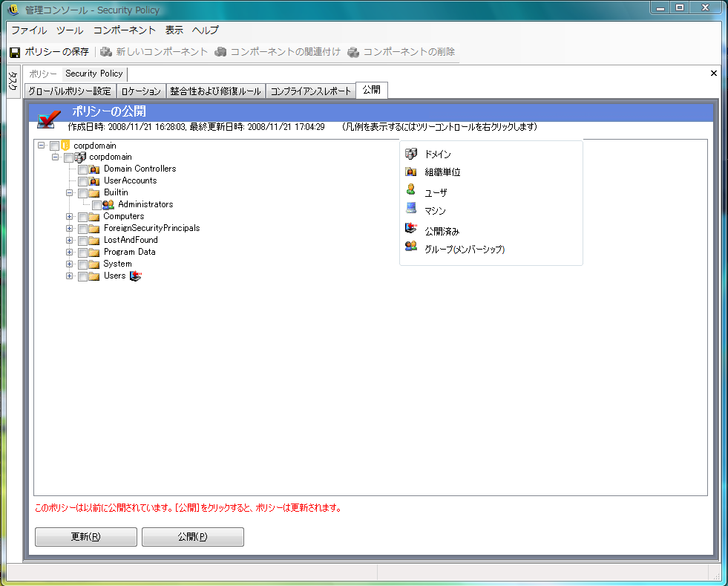Expand the Computers node
This screenshot has height=586, width=728.
tap(69, 217)
